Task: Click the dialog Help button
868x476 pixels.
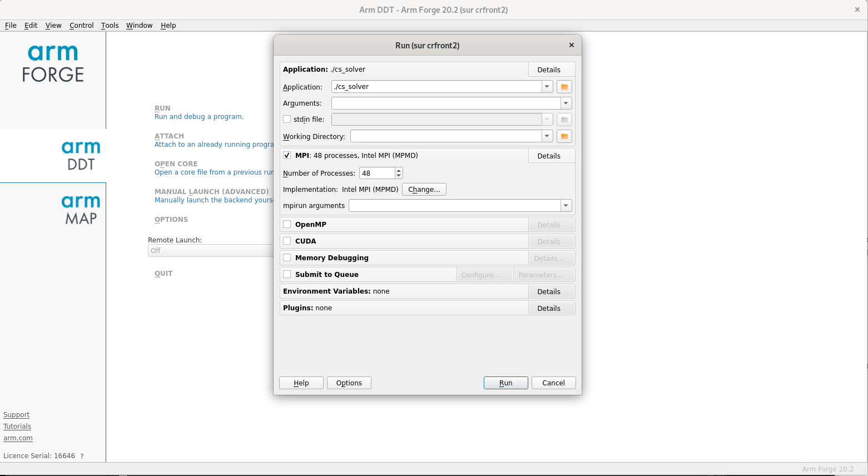Action: point(301,383)
